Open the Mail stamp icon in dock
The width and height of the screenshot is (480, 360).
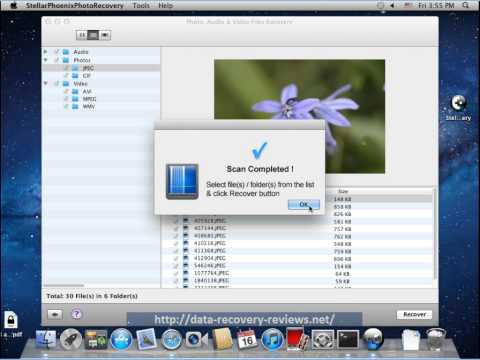pos(146,339)
